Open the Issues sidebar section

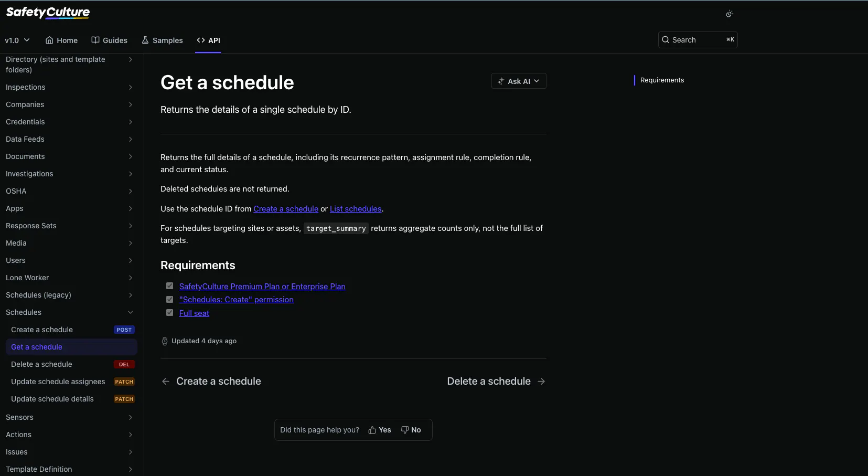pyautogui.click(x=69, y=452)
